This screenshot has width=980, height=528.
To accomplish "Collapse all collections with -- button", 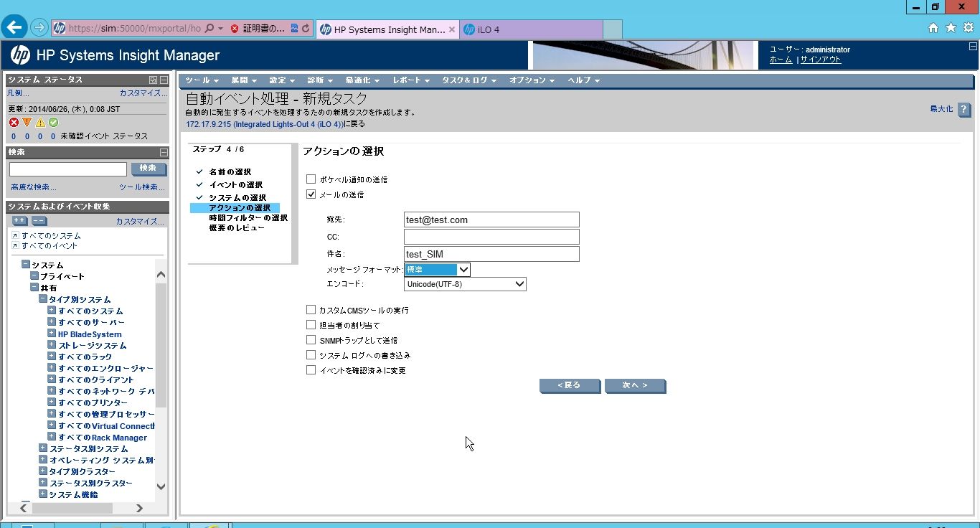I will (39, 221).
